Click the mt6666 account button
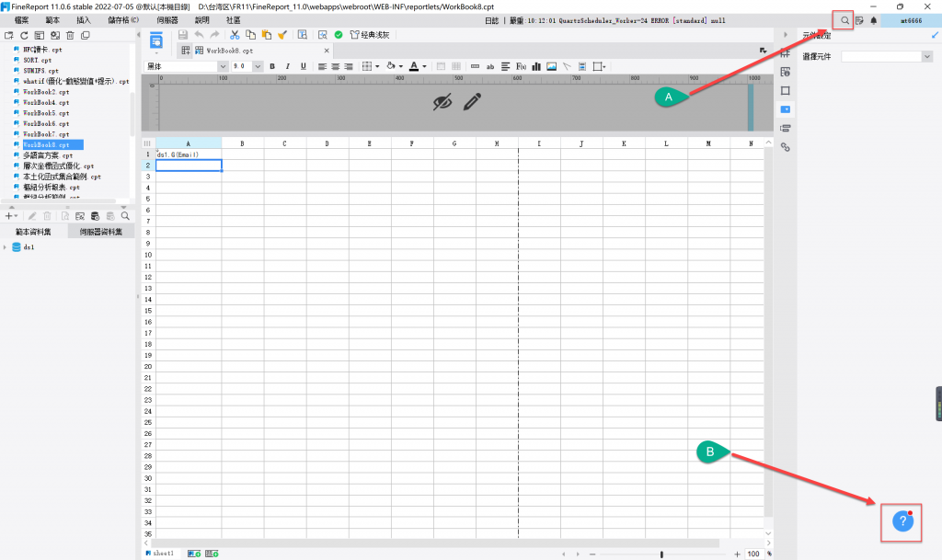This screenshot has width=942, height=560. coord(911,20)
